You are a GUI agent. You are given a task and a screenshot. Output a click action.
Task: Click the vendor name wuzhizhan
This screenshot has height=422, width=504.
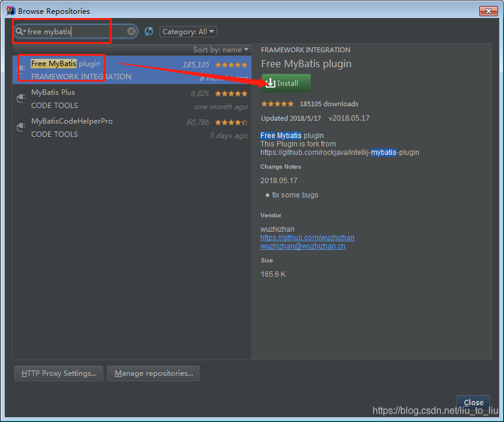(x=277, y=229)
